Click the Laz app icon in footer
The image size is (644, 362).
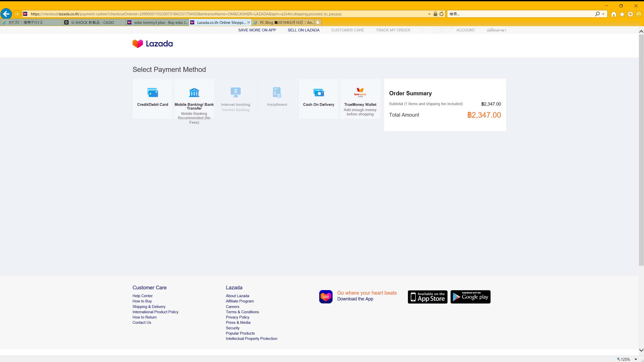326,297
